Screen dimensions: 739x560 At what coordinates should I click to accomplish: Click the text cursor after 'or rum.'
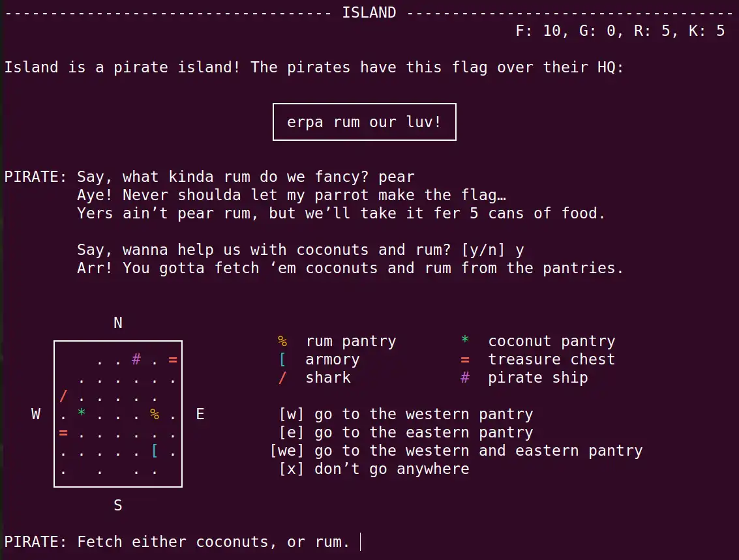tap(359, 541)
